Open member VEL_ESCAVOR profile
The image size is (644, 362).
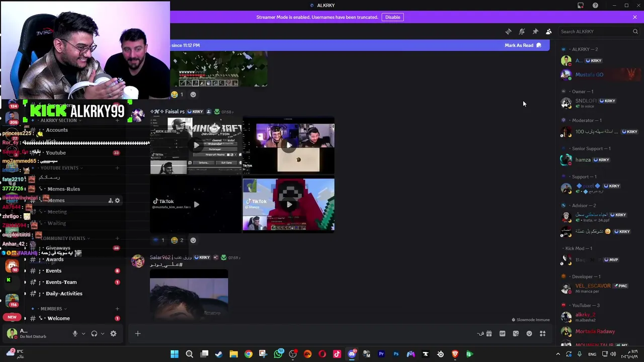click(599, 288)
